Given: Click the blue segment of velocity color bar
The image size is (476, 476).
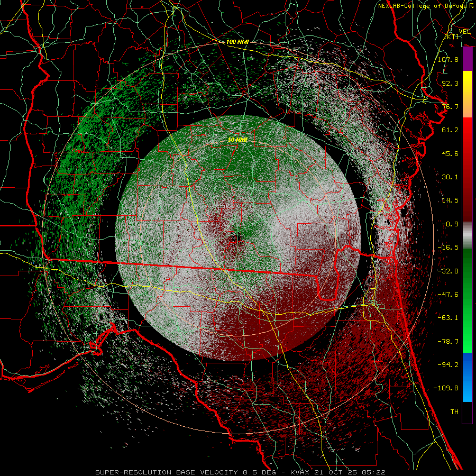Looking at the screenshot, I should pyautogui.click(x=467, y=377).
